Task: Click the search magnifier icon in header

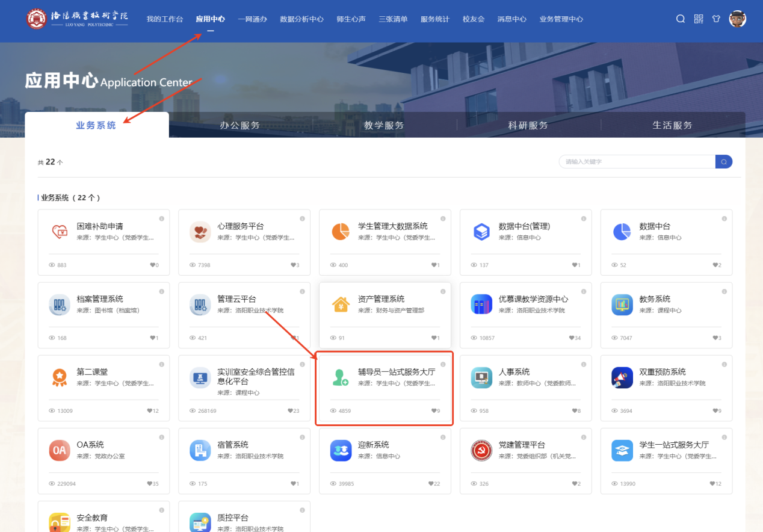Action: pyautogui.click(x=681, y=19)
